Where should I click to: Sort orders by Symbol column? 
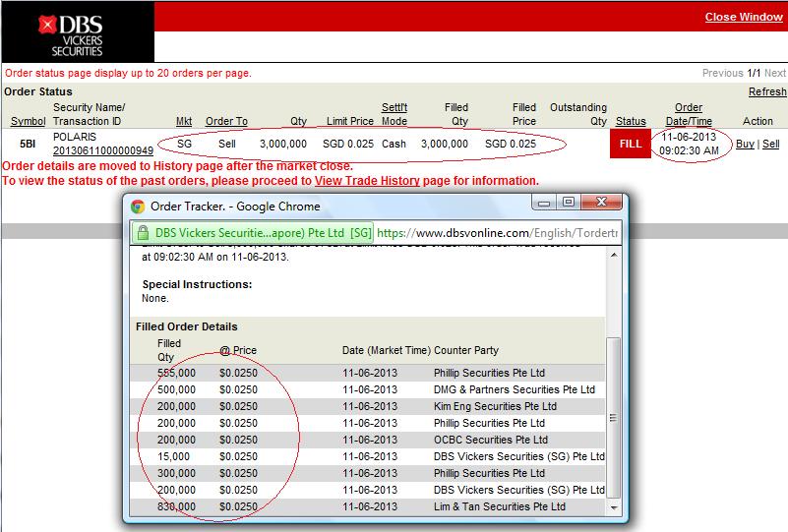pyautogui.click(x=29, y=122)
